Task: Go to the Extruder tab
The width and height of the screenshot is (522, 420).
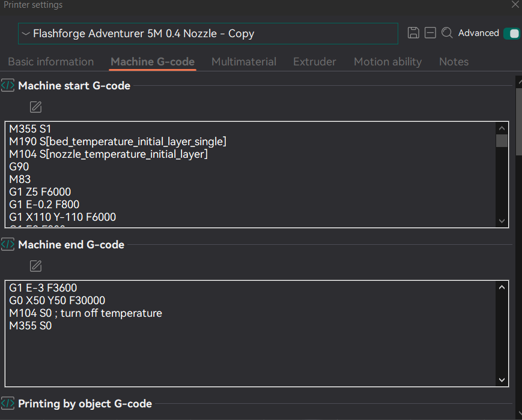Action: (x=315, y=62)
